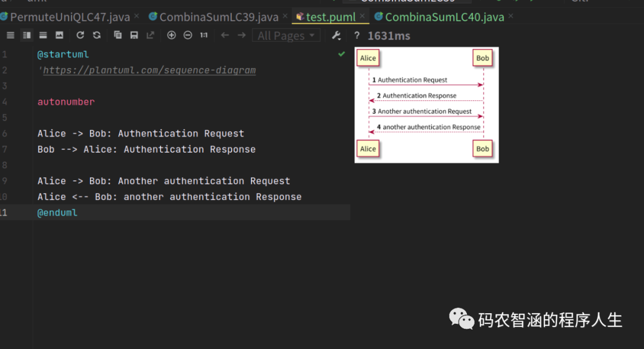The width and height of the screenshot is (644, 349).
Task: Copy diagram to clipboard
Action: tap(118, 35)
